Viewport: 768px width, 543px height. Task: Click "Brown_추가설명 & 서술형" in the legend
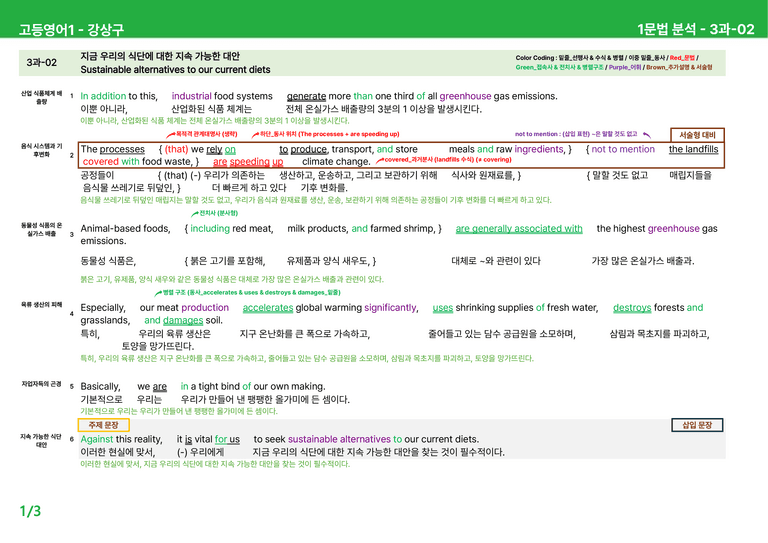(x=679, y=68)
